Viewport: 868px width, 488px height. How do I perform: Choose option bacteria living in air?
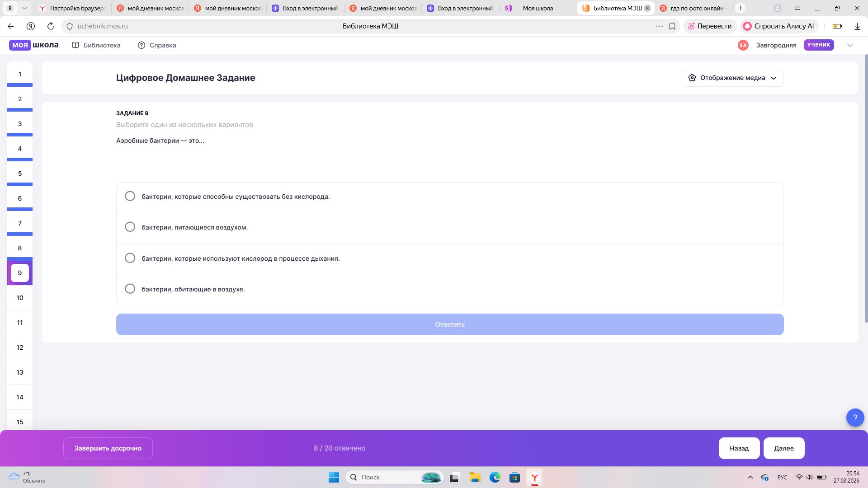point(450,289)
